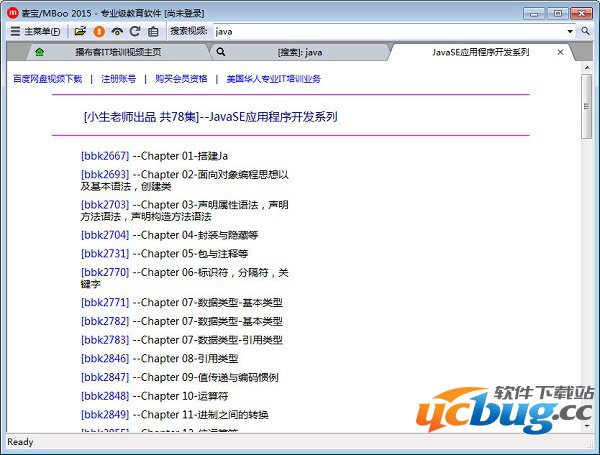This screenshot has height=455, width=600.
Task: Close the JavaSE应用程序开发系列 tab
Action: click(560, 52)
